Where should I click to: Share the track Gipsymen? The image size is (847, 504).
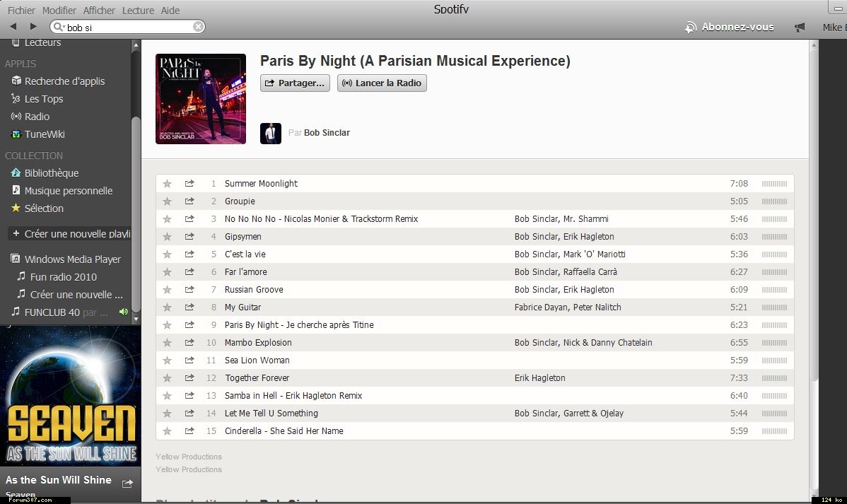(x=189, y=237)
